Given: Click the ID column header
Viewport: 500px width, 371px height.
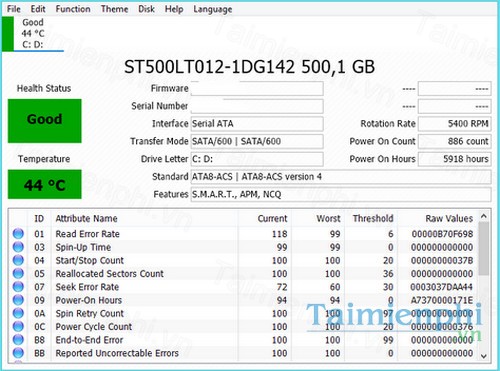Looking at the screenshot, I should (x=39, y=219).
